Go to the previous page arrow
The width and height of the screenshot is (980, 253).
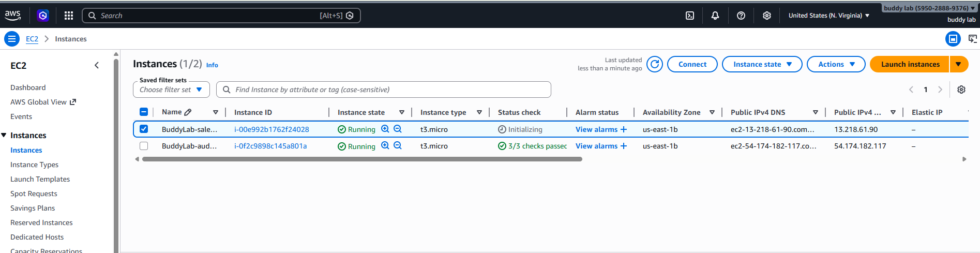(911, 90)
